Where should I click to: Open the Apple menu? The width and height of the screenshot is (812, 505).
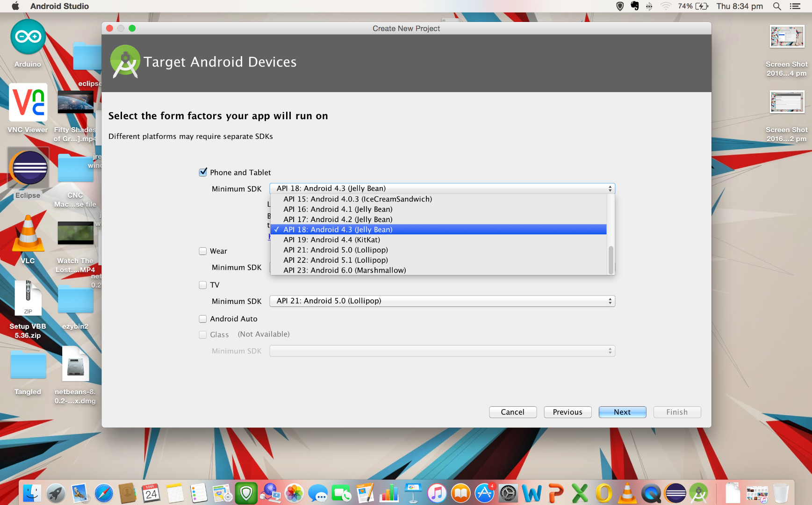[15, 6]
